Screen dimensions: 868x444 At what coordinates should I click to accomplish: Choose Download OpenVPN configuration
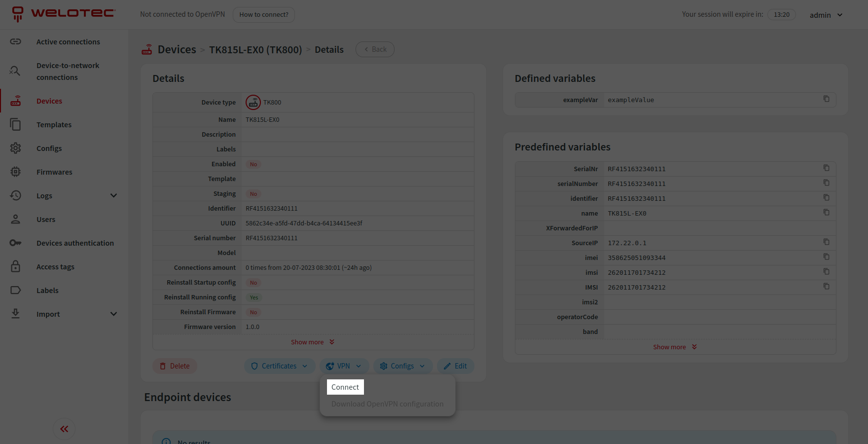[x=387, y=404]
